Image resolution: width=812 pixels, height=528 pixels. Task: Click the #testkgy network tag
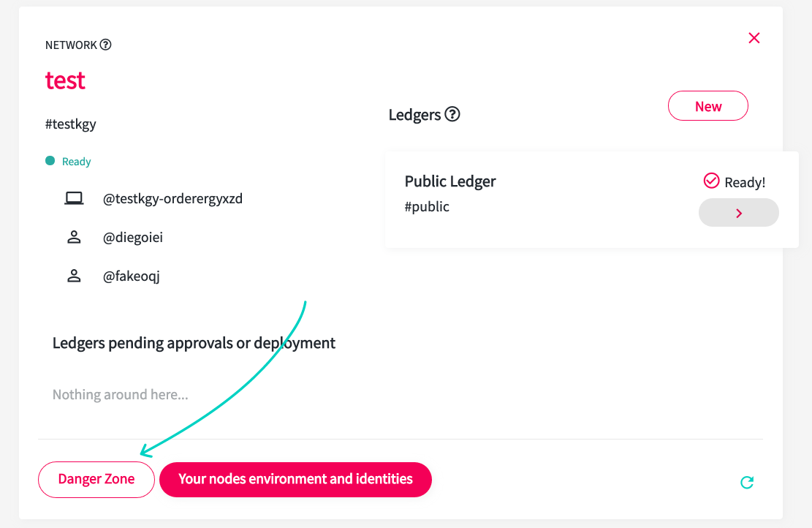pos(70,124)
